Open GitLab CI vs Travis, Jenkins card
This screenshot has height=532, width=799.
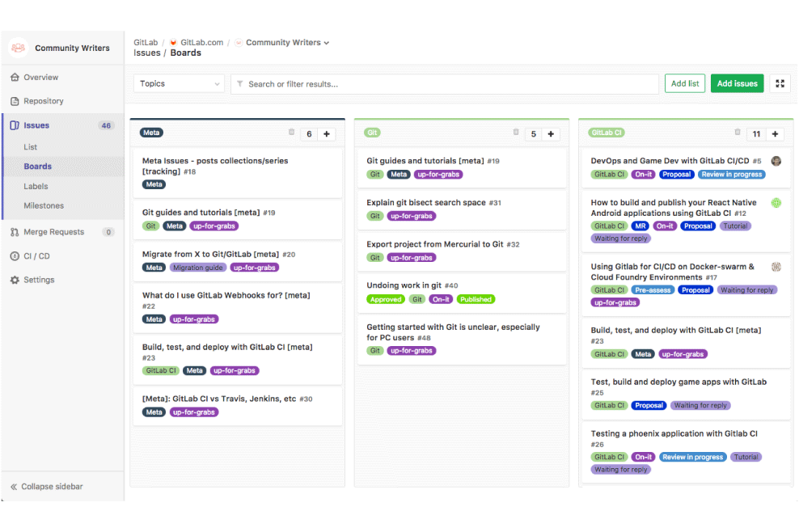tap(219, 399)
